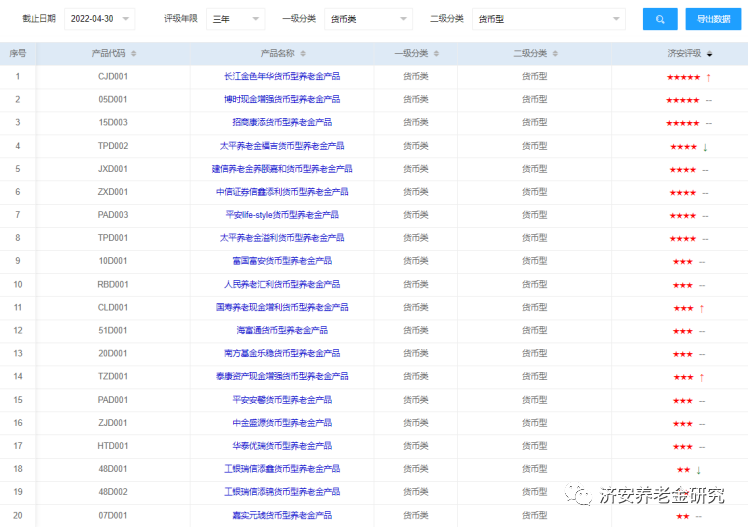Select product code CJD001 cell
The width and height of the screenshot is (748, 527).
(x=113, y=76)
